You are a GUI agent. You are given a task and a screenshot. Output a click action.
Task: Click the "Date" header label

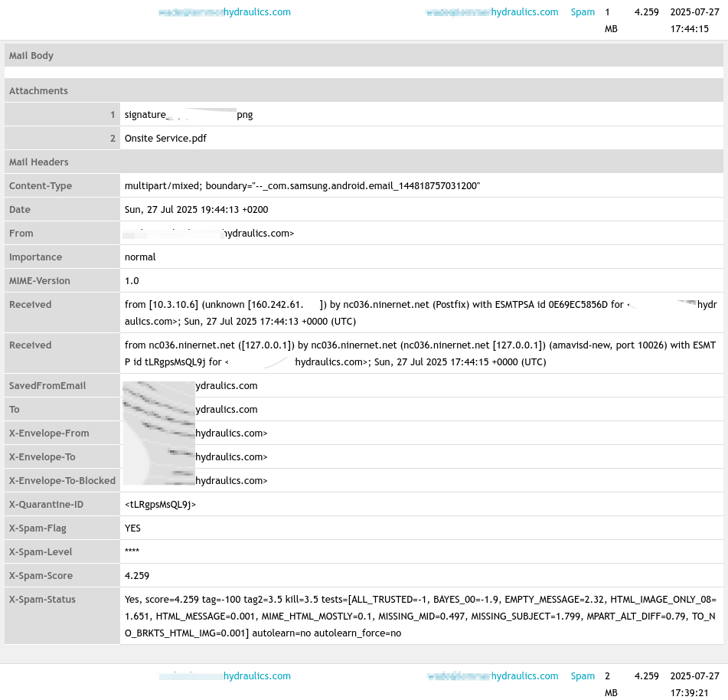click(x=20, y=210)
